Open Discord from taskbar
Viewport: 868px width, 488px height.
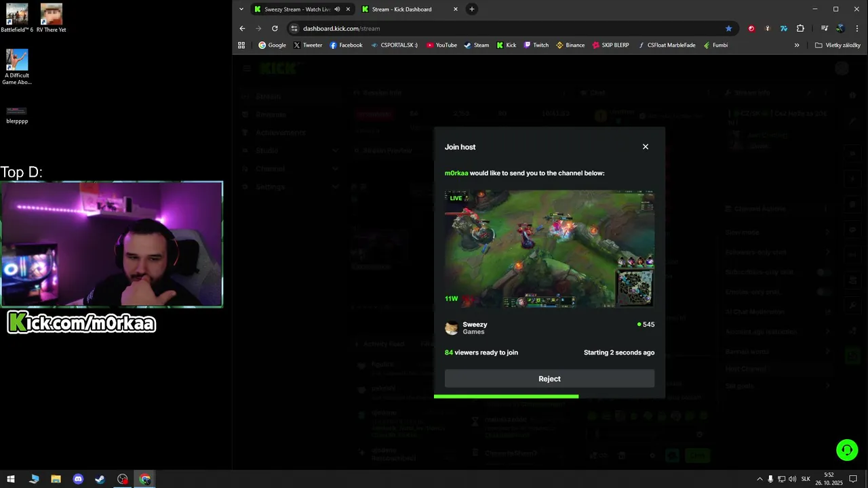[78, 479]
